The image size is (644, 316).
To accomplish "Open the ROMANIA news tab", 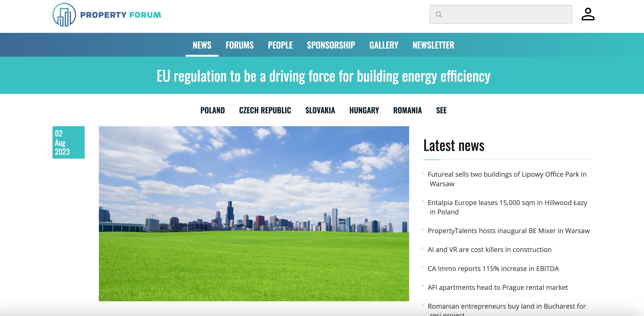I will click(407, 110).
